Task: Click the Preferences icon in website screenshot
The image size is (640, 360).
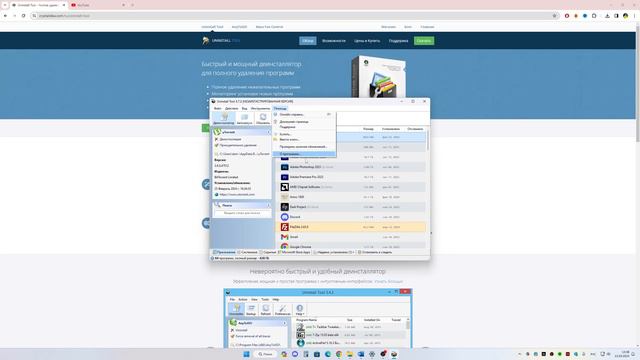Action: tap(282, 309)
